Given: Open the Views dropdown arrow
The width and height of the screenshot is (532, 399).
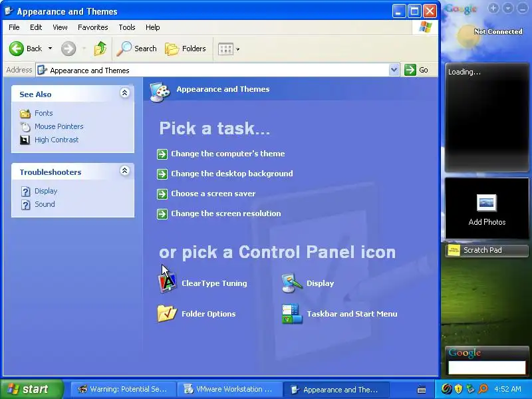Looking at the screenshot, I should 238,49.
